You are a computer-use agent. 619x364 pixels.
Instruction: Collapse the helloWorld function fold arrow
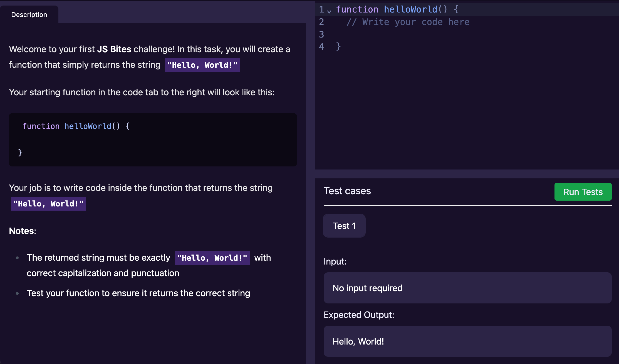pos(329,11)
